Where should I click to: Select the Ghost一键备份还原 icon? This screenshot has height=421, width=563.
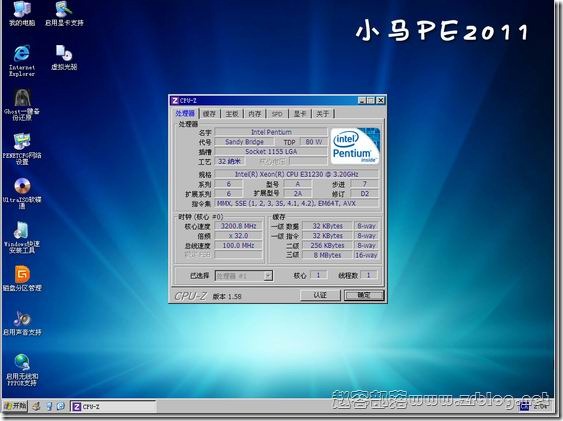tap(22, 104)
